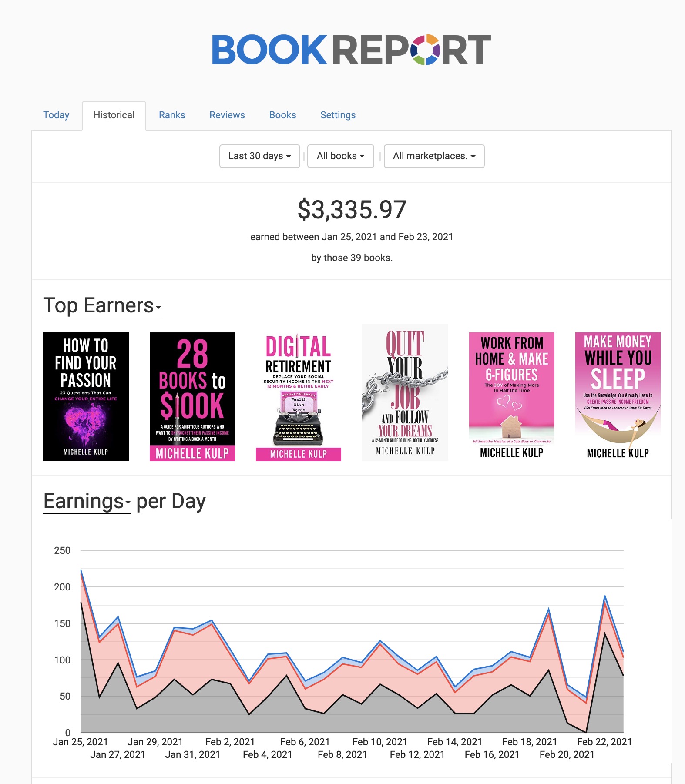Open the Ranks tab

pos(172,115)
